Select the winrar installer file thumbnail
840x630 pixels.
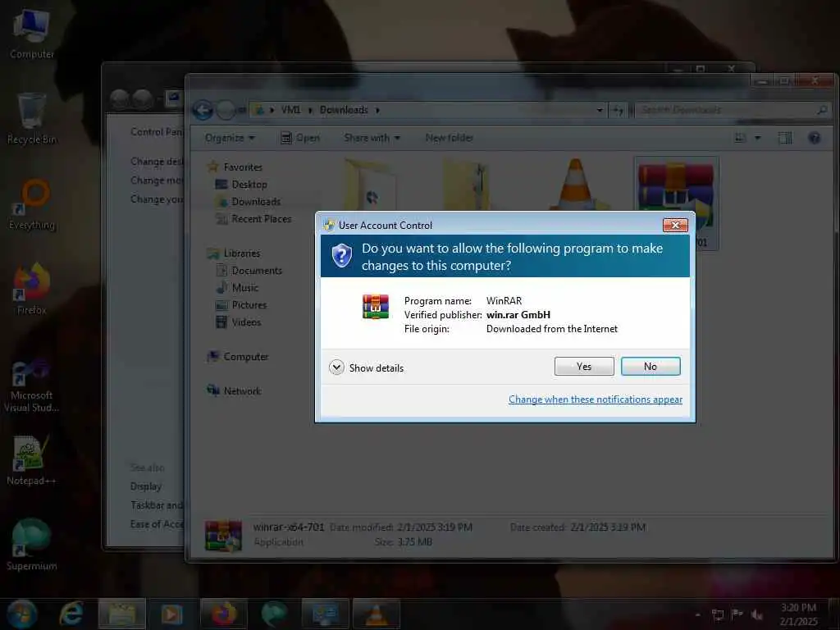pos(676,203)
